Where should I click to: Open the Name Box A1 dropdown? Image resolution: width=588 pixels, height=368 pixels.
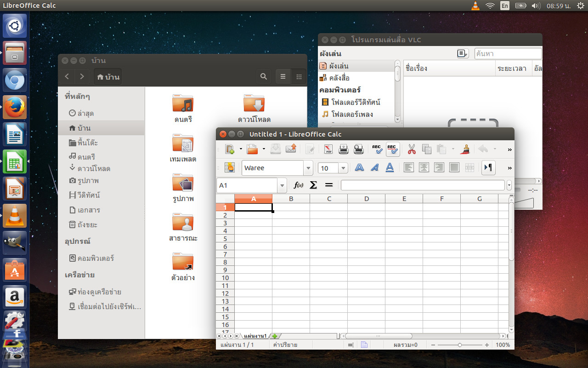coord(282,185)
